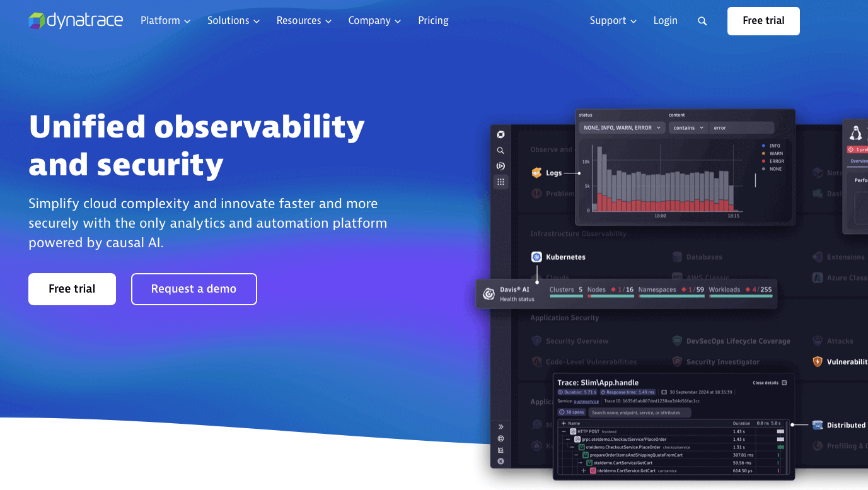Expand all spans via plus beside Name

[564, 423]
